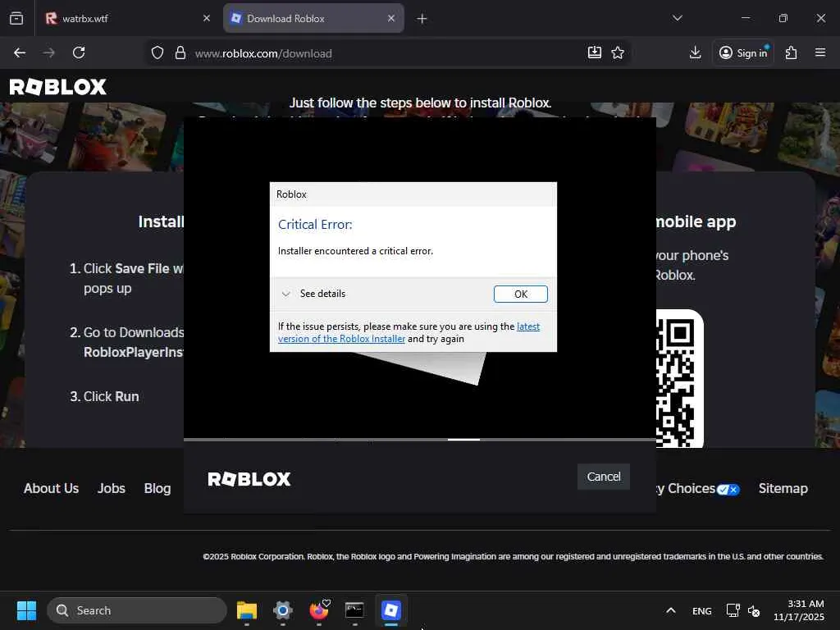The image size is (840, 630).
Task: Click the "Critical Error:" heading text
Action: 315,225
